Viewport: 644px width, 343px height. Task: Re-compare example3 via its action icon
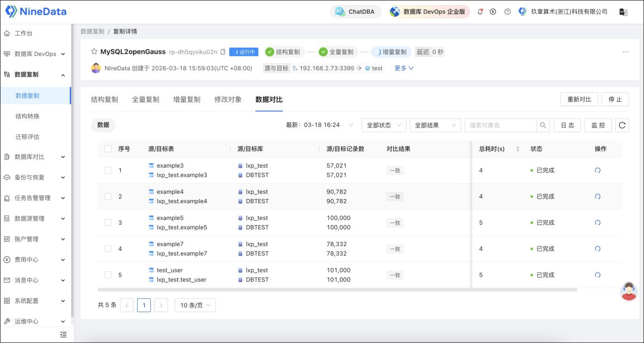[598, 170]
